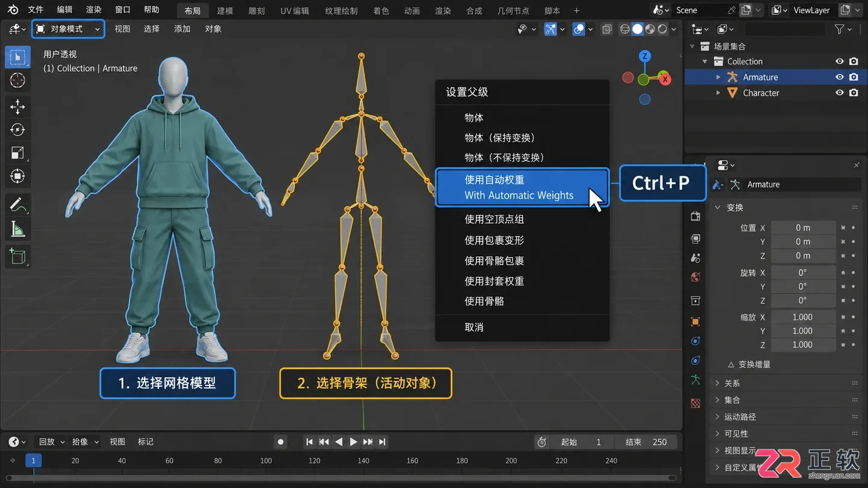
Task: Toggle Character eye visibility icon
Action: coord(839,93)
